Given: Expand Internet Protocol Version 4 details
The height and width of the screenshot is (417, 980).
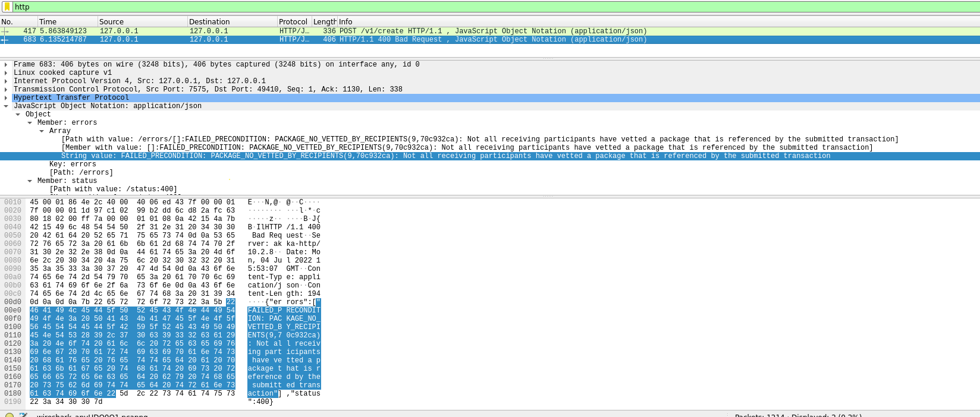Looking at the screenshot, I should click(6, 81).
